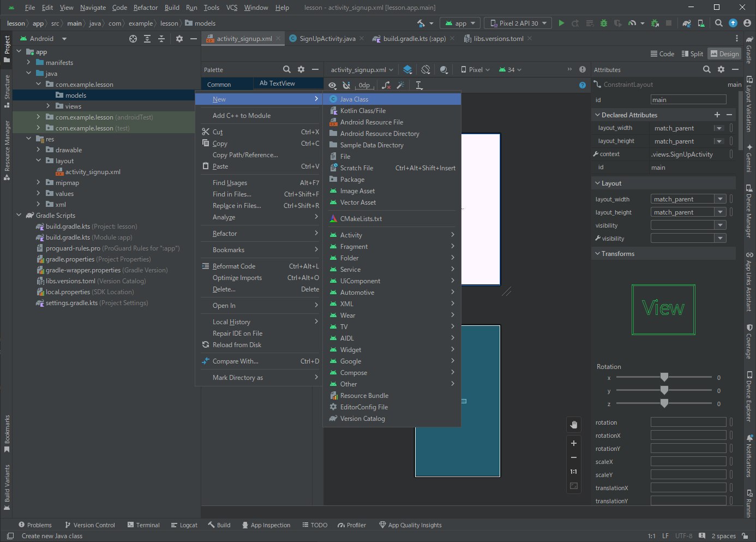The height and width of the screenshot is (542, 756).
Task: Adjust the Rotation y slider
Action: pyautogui.click(x=664, y=390)
